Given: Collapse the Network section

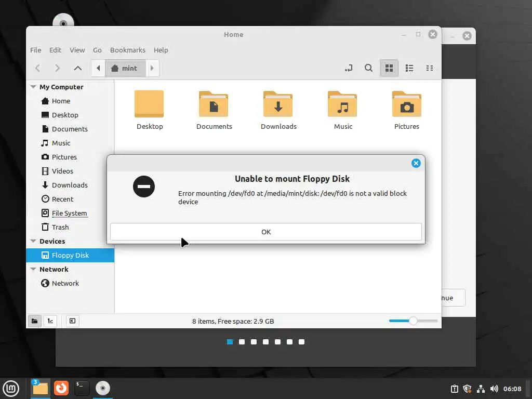Looking at the screenshot, I should (x=33, y=269).
